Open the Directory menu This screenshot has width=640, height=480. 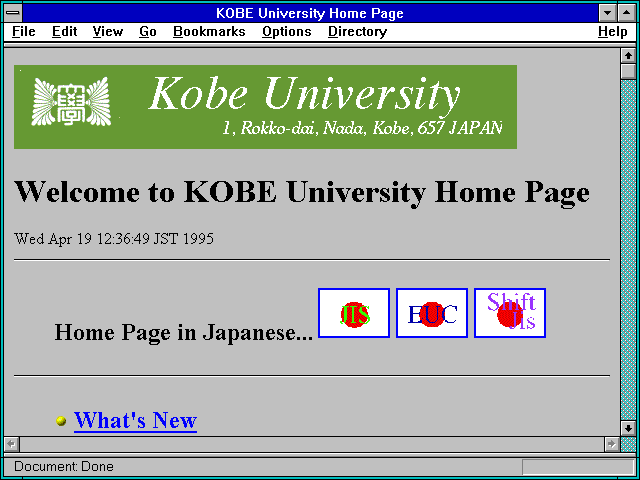[357, 32]
